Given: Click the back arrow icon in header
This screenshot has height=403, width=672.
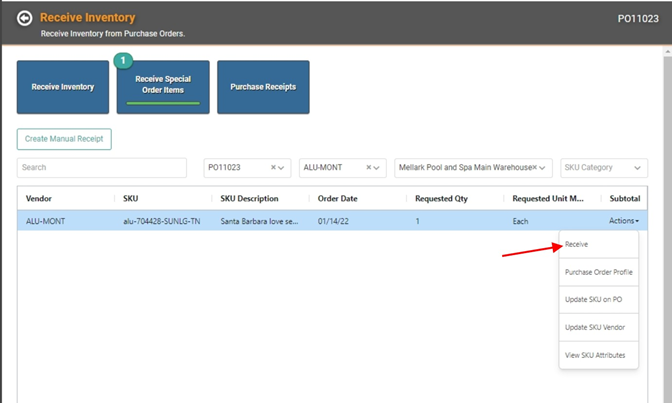Looking at the screenshot, I should click(x=24, y=18).
